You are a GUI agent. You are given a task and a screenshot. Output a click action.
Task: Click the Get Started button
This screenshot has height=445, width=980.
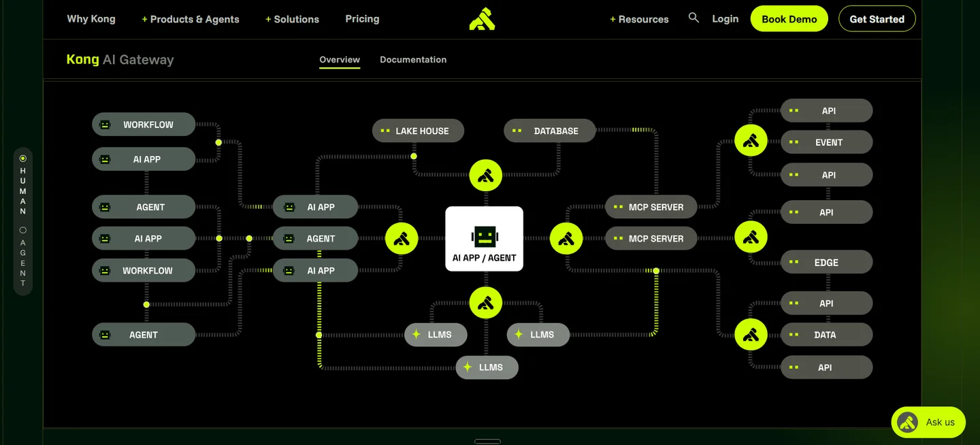coord(877,19)
